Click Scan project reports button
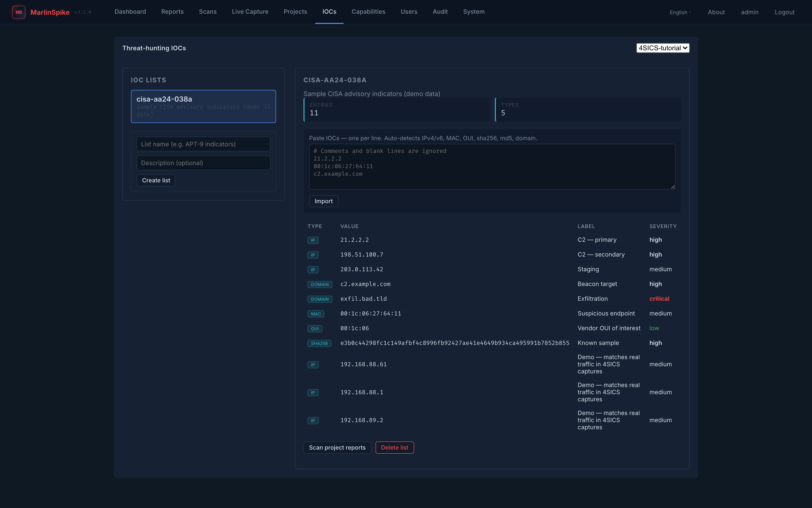The width and height of the screenshot is (812, 508). point(337,448)
